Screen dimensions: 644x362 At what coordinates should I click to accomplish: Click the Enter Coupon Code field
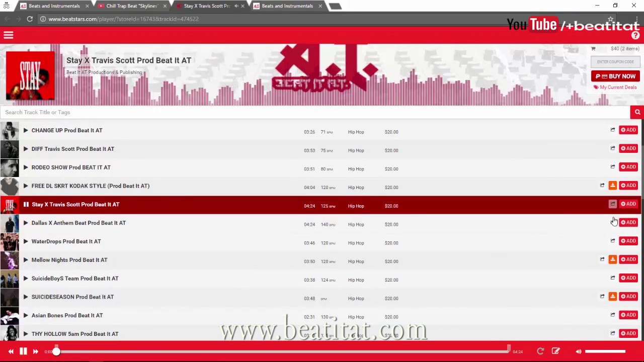click(x=615, y=62)
